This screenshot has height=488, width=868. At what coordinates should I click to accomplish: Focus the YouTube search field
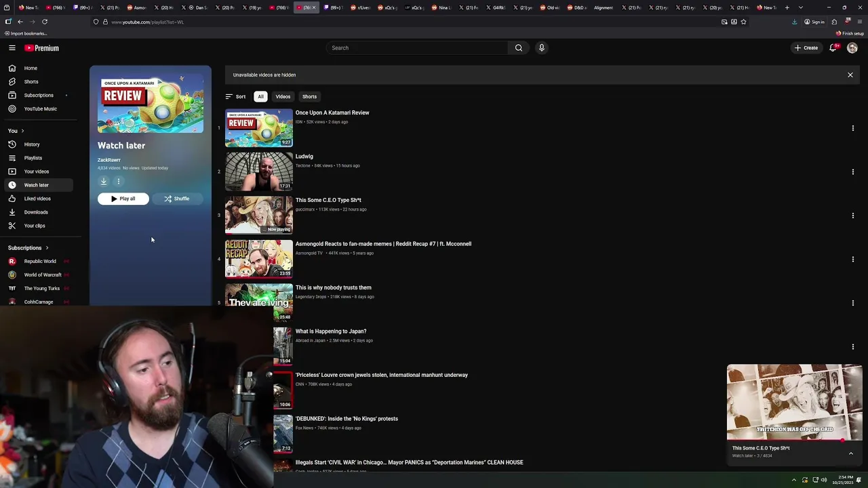coord(417,47)
